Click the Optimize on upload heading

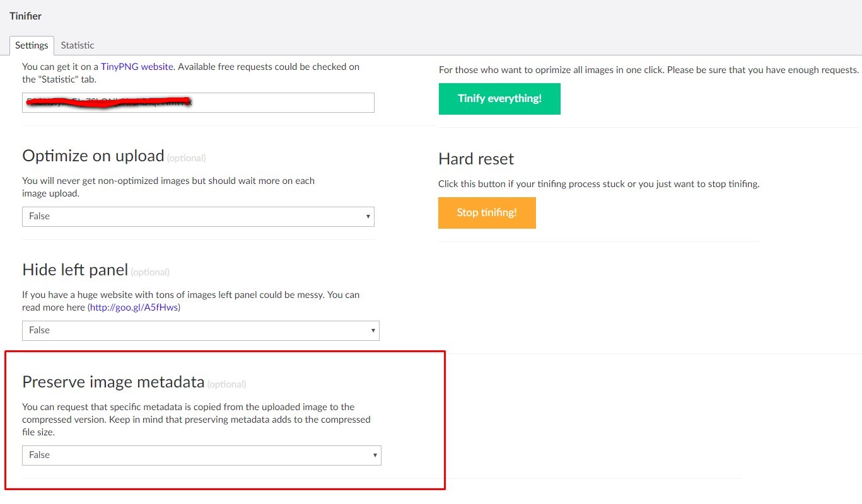click(93, 156)
